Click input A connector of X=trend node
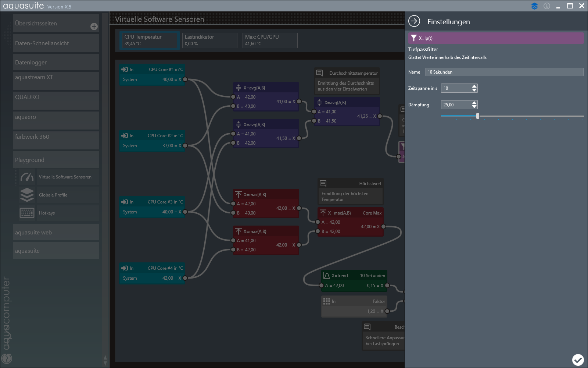Image resolution: width=588 pixels, height=368 pixels. (321, 286)
